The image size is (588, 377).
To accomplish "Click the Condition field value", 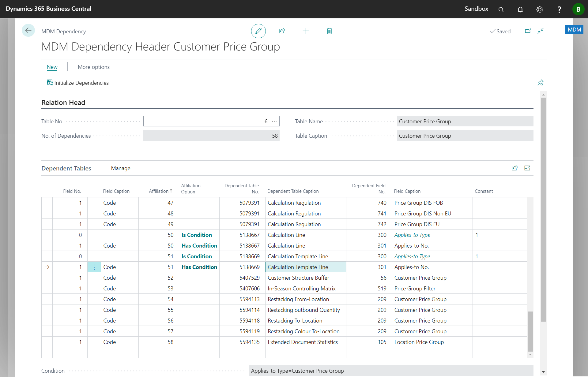I will click(x=391, y=371).
